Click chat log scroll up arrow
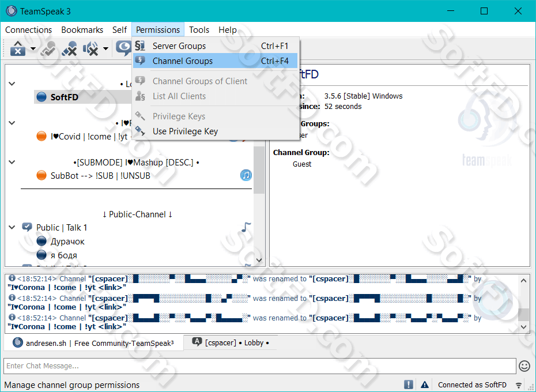Screen dimensions: 536x392 coord(523,281)
